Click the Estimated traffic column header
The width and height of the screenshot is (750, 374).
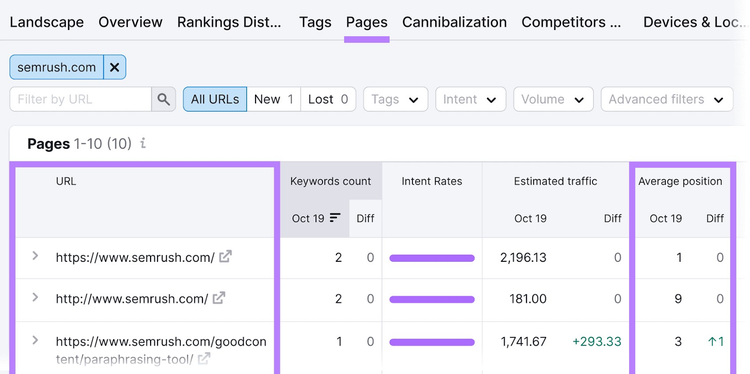(x=555, y=181)
